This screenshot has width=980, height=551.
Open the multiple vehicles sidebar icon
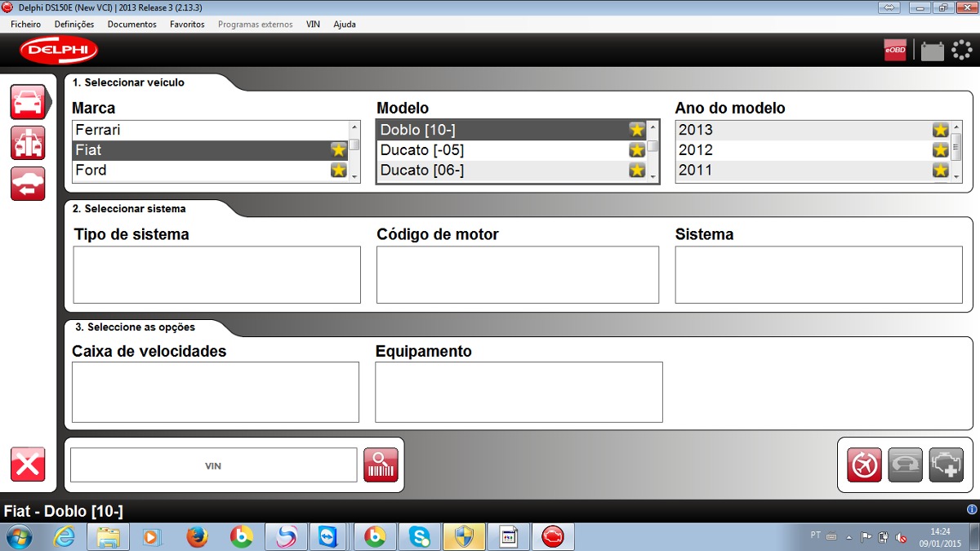(28, 143)
